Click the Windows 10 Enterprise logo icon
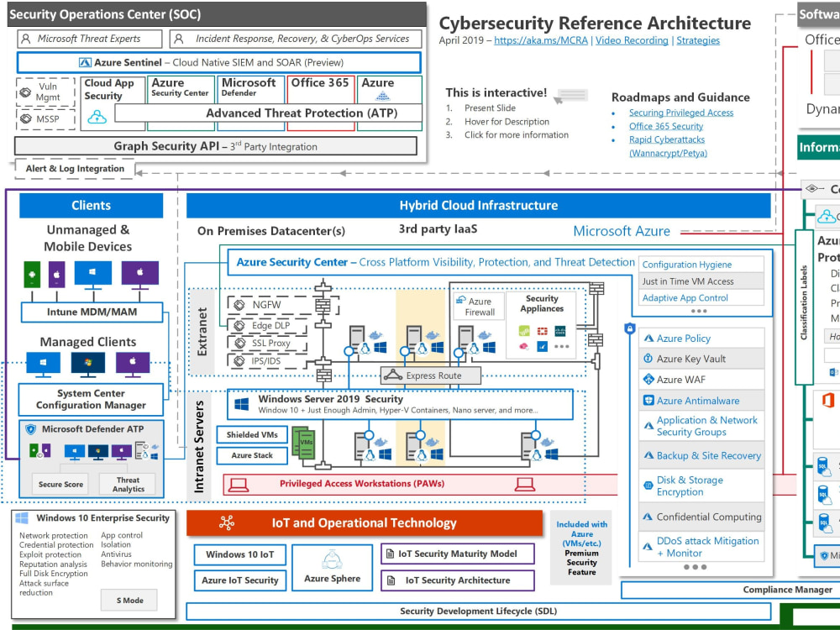 coord(22,518)
